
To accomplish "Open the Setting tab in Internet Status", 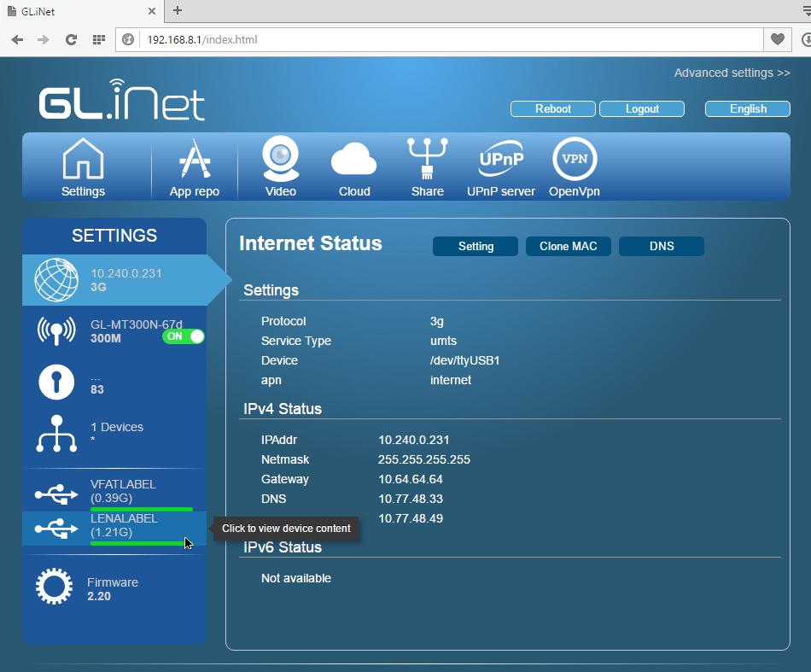I will click(x=476, y=246).
